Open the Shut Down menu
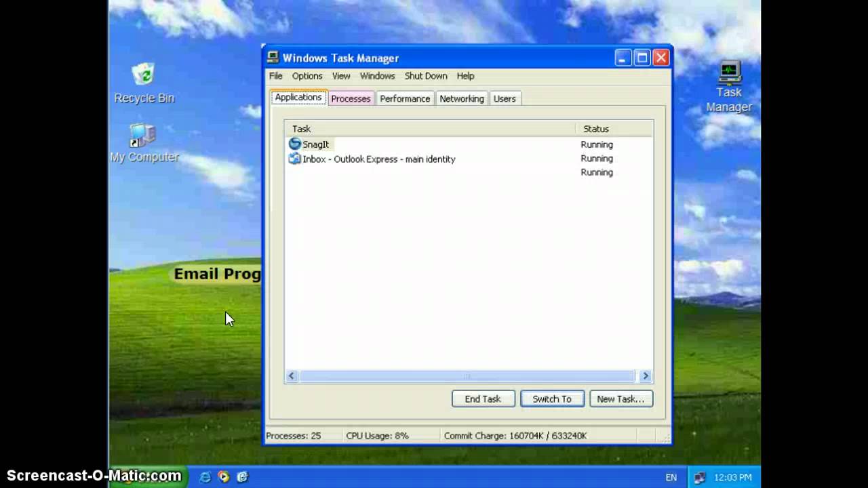Viewport: 868px width, 488px height. (x=426, y=76)
